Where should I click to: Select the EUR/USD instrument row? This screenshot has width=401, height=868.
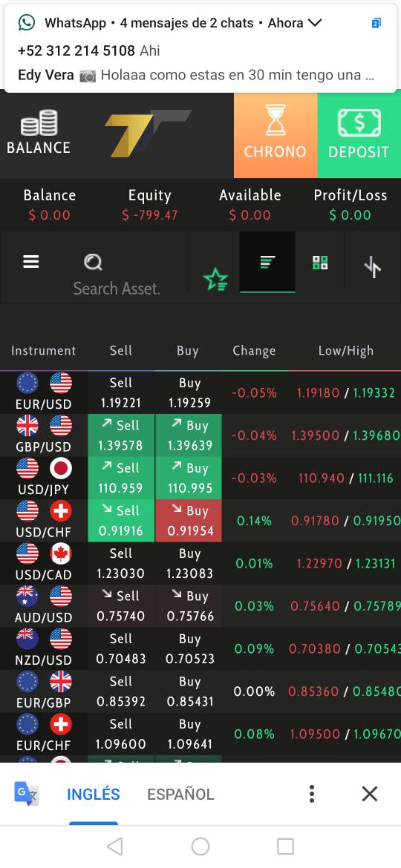[200, 392]
